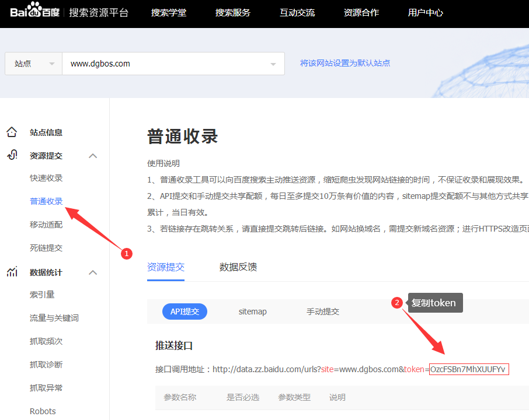Open the www.dgbos.com site selector dropdown
The width and height of the screenshot is (529, 420).
(x=273, y=64)
